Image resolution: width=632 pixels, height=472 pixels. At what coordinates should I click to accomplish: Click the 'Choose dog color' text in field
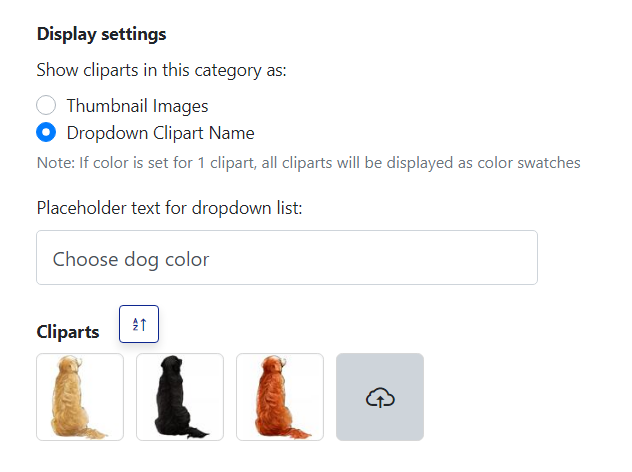click(x=131, y=260)
